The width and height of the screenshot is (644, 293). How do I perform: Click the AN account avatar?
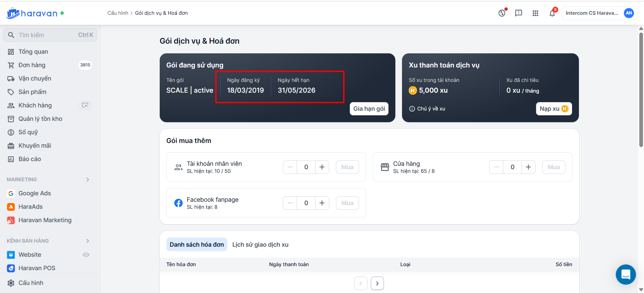point(629,13)
